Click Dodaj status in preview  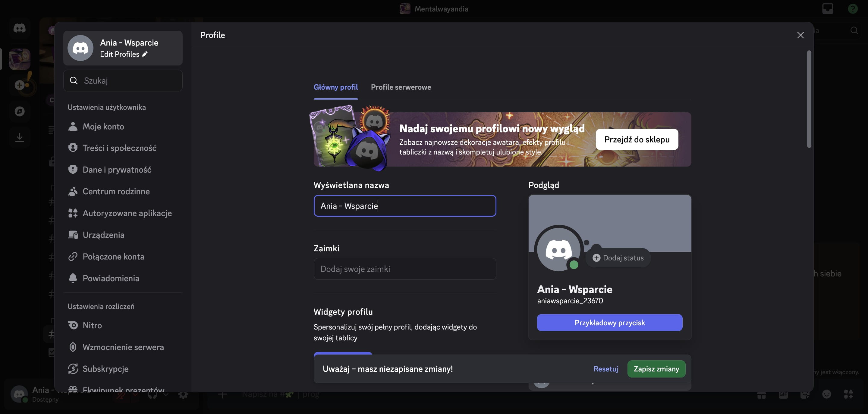618,258
